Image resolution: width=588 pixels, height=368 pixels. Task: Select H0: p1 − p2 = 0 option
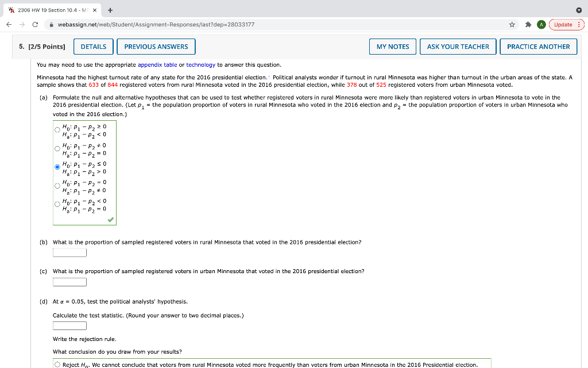pyautogui.click(x=57, y=186)
